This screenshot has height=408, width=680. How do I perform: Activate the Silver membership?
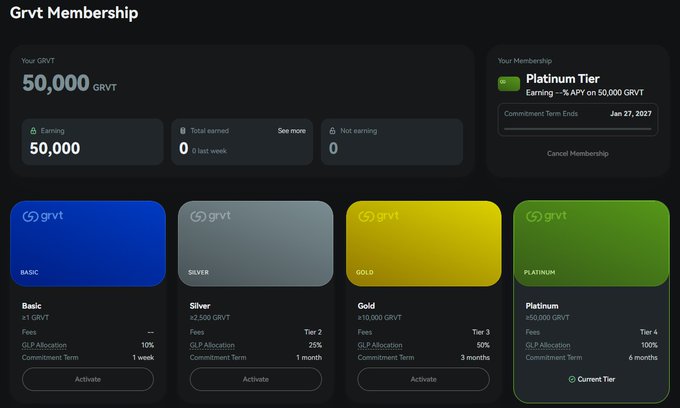(255, 379)
